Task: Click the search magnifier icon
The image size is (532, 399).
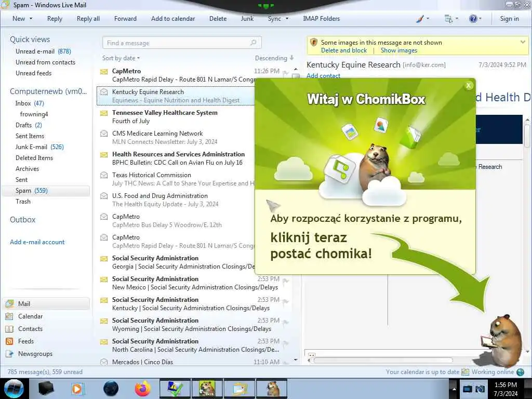Action: [x=254, y=43]
